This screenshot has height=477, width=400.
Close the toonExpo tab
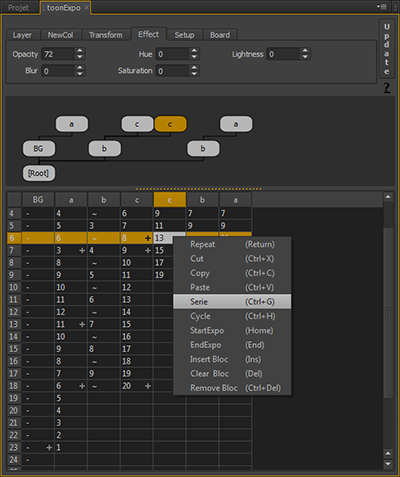(x=86, y=7)
